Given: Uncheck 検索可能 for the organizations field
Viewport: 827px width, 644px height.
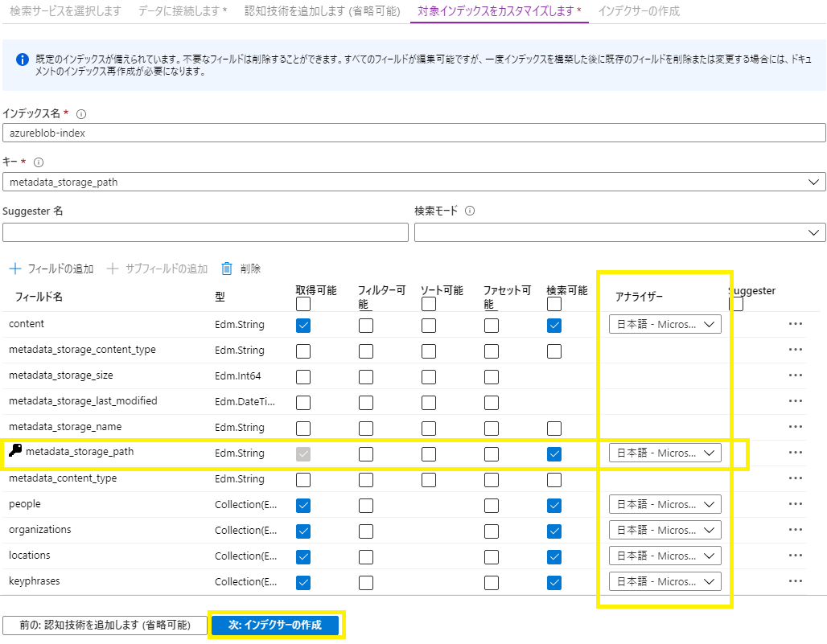Looking at the screenshot, I should click(554, 531).
